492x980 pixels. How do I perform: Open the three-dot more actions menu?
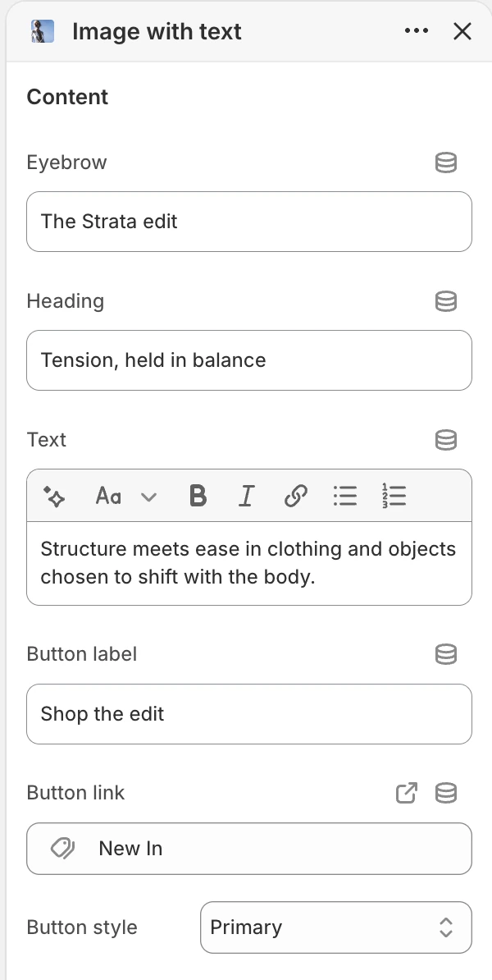click(x=417, y=30)
